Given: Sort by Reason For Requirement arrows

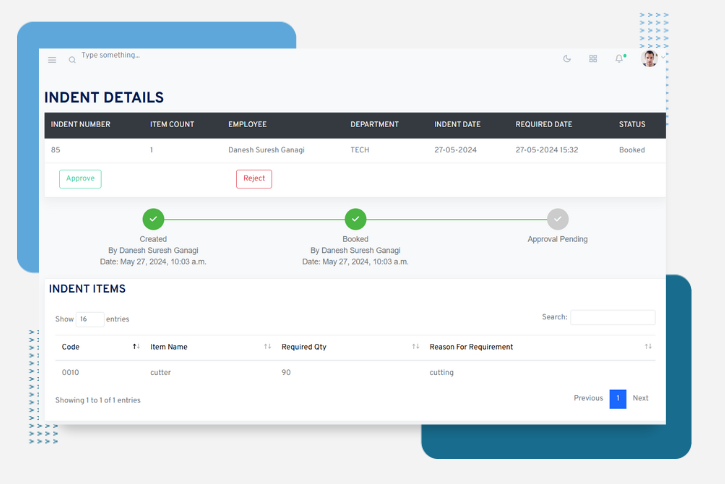Looking at the screenshot, I should point(648,347).
